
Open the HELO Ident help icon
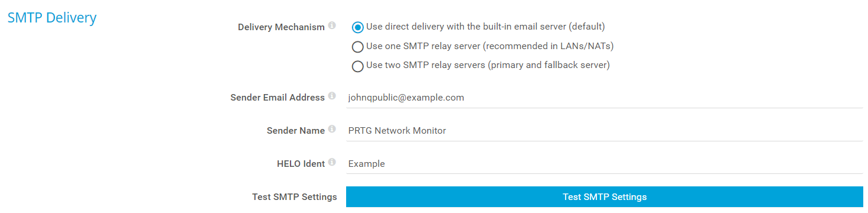click(332, 162)
